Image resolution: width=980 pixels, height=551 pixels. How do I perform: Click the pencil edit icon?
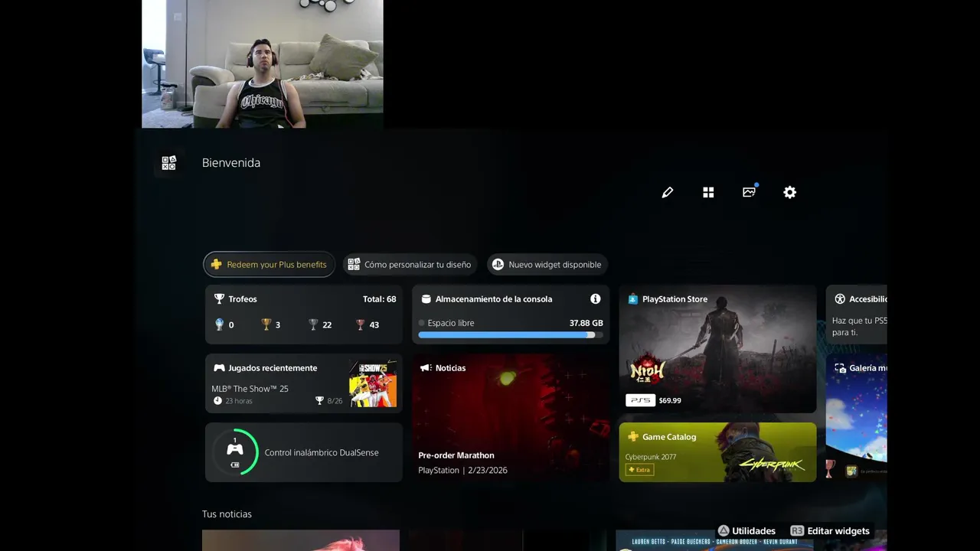pos(668,193)
